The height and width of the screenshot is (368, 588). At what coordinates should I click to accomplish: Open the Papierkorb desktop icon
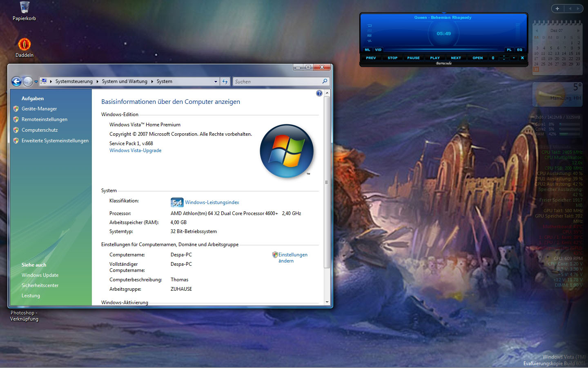[24, 11]
